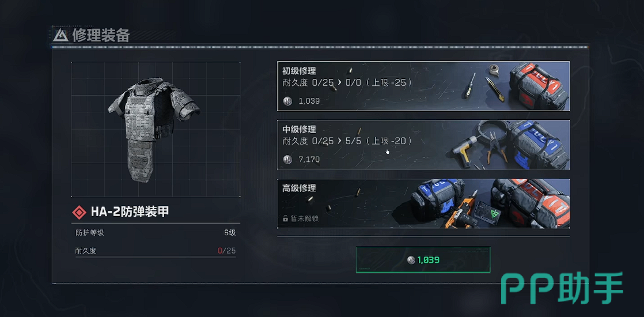Select the 初级修理 repair option
The image size is (644, 317).
(x=423, y=86)
